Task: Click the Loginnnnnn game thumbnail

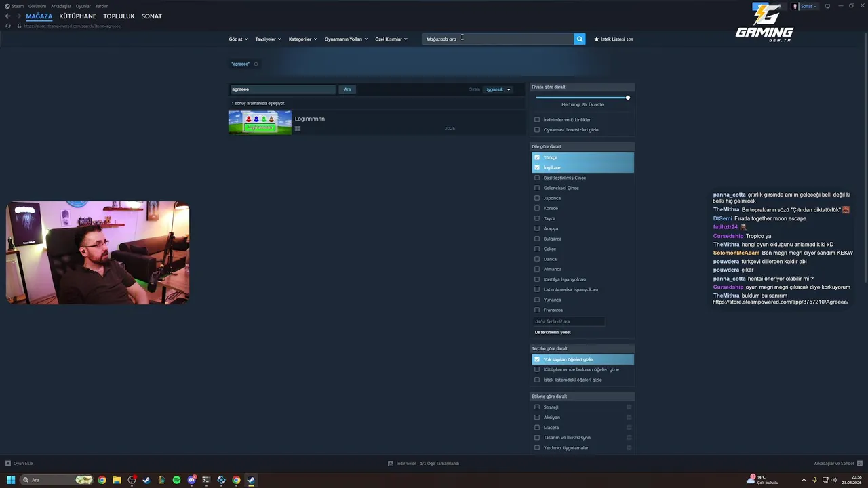Action: pyautogui.click(x=260, y=123)
